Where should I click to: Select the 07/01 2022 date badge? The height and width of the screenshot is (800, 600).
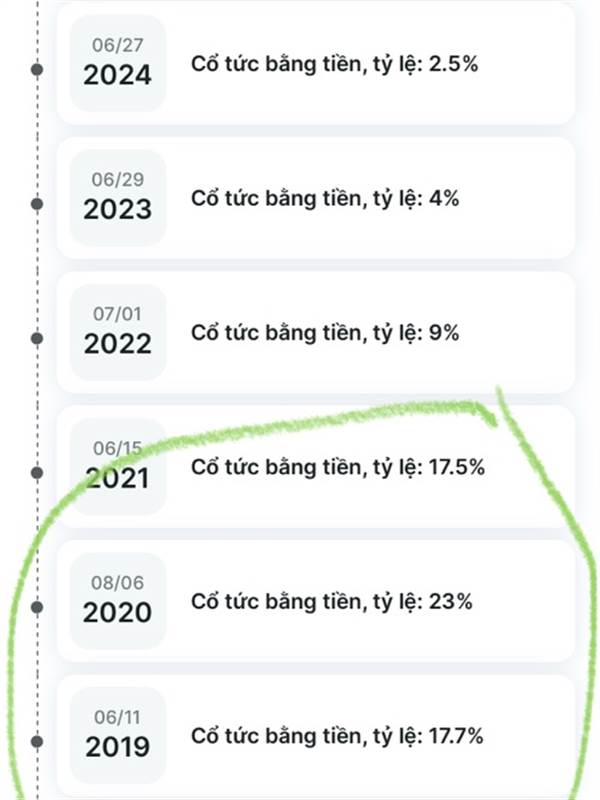pos(117,332)
